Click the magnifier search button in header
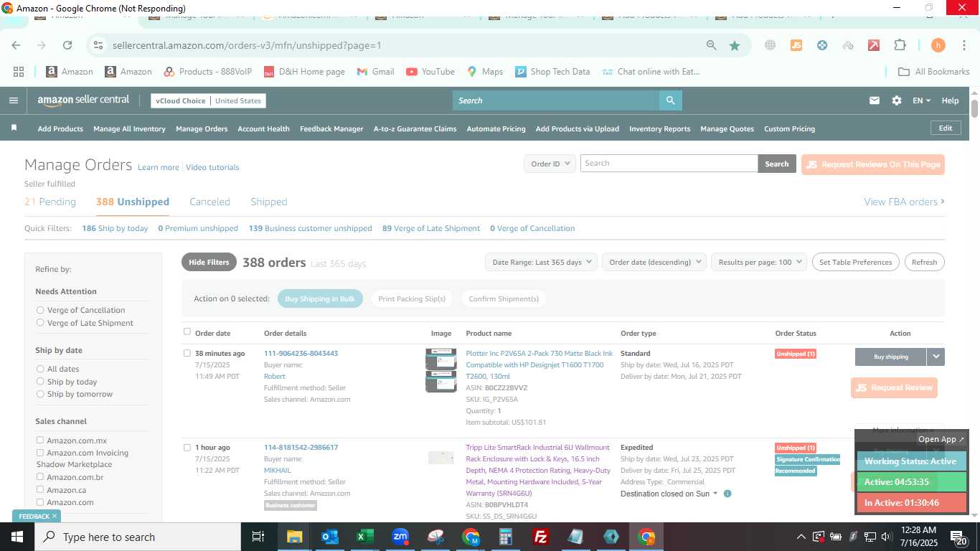Screen dimensions: 980x551 pos(670,100)
